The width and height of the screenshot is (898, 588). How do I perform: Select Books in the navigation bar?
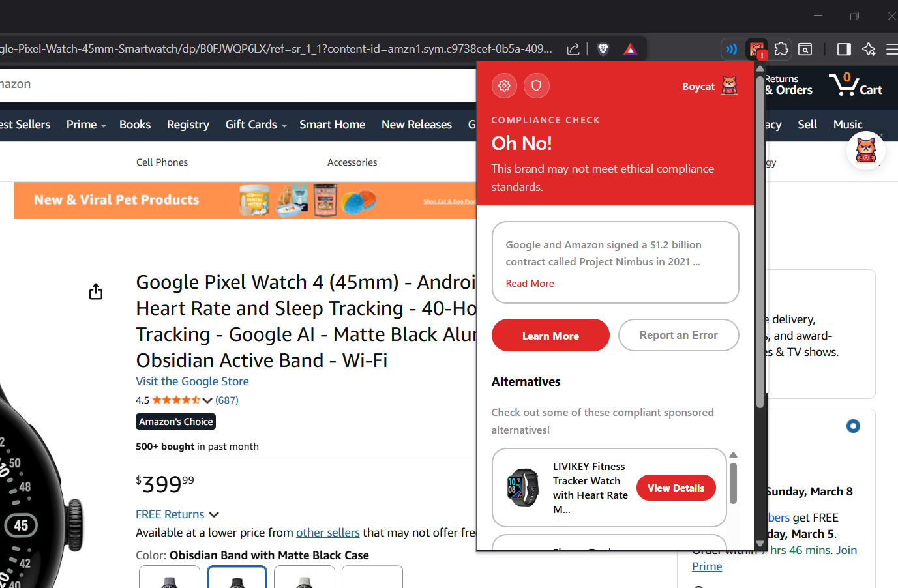(135, 125)
